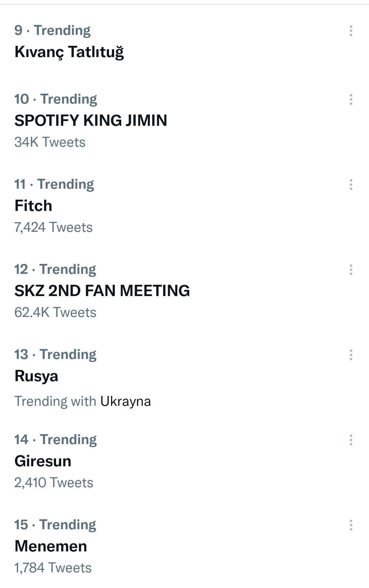This screenshot has width=369, height=588.
Task: Tap the more icon beside Rusya trend
Action: click(x=351, y=355)
